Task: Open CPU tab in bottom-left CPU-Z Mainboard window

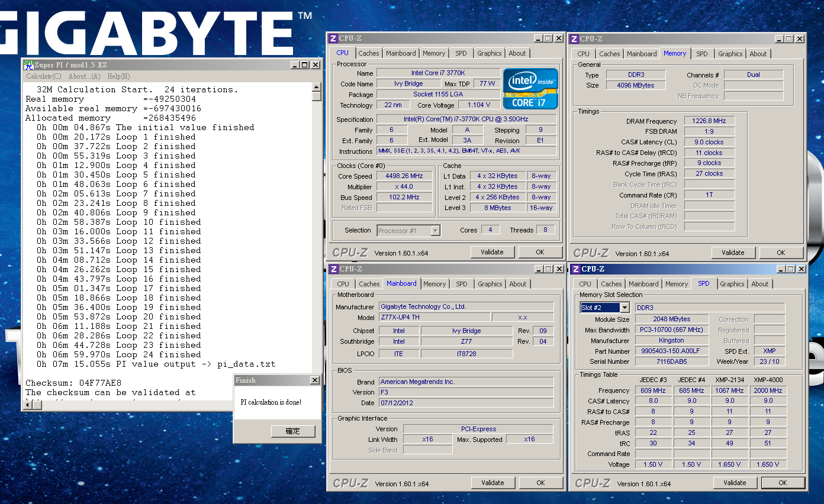Action: [343, 284]
